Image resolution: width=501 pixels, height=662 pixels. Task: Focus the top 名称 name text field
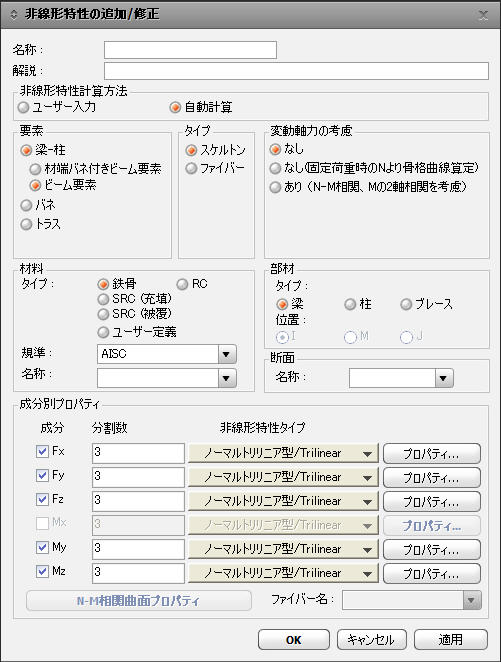tap(190, 50)
